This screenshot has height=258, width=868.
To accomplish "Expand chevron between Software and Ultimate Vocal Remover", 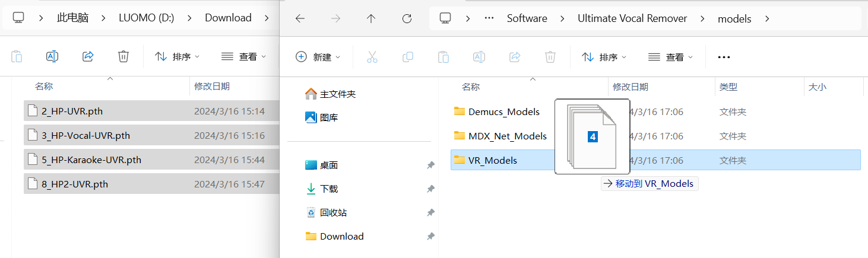I will 563,18.
